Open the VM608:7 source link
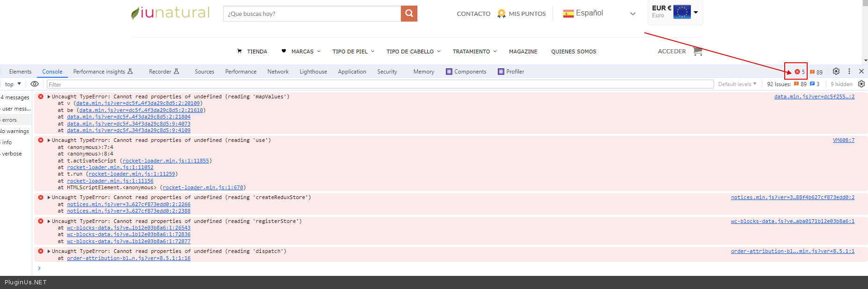The height and width of the screenshot is (289, 868). (844, 140)
